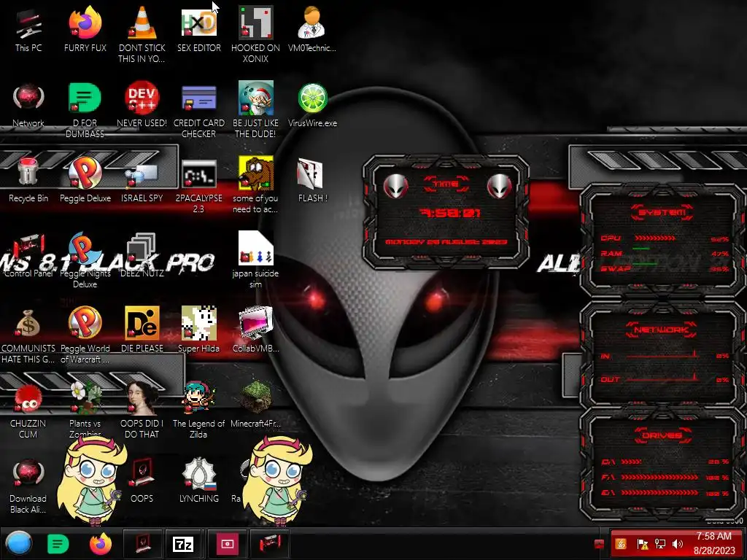This screenshot has height=560, width=747.
Task: Click the 7:58 AM taskbar clock
Action: 714,543
